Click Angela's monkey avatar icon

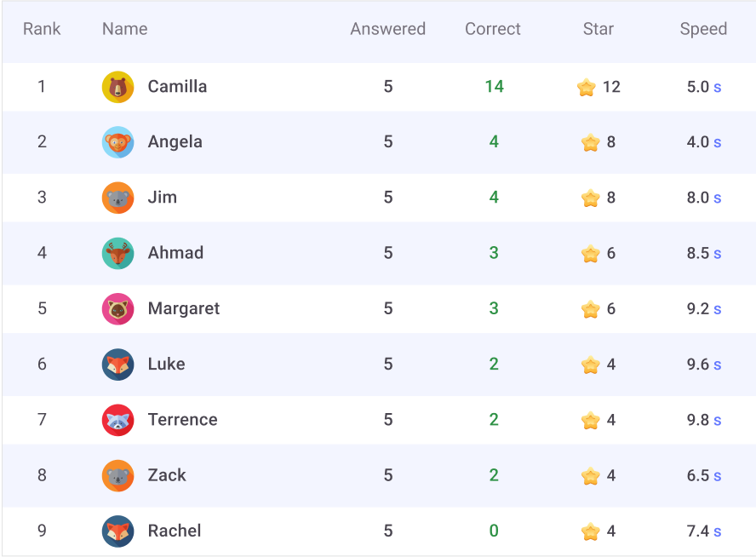(117, 142)
